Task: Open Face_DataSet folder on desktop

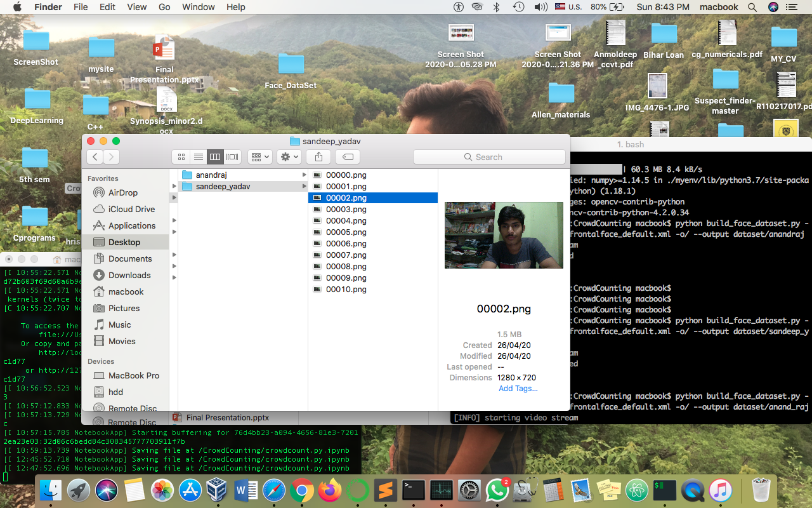Action: pos(291,71)
